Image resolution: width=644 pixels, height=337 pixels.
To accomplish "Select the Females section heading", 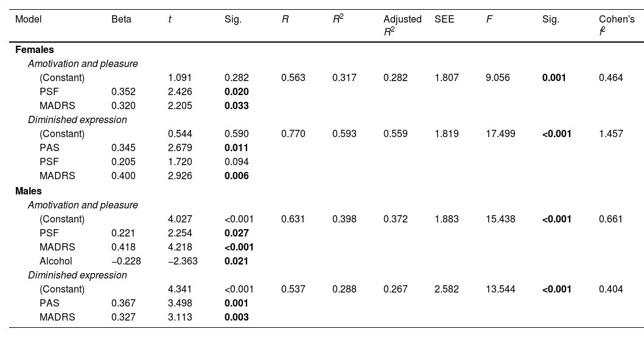I will 35,50.
